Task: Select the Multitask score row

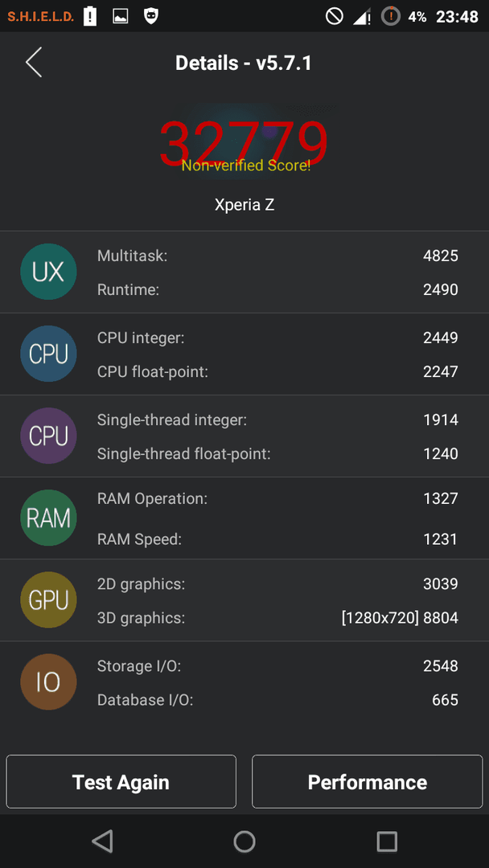Action: (x=277, y=256)
